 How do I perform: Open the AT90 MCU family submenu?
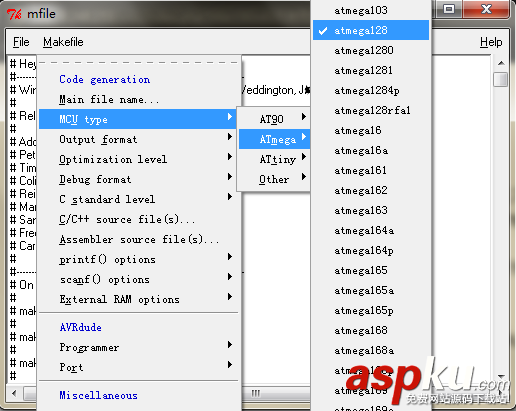(x=275, y=119)
